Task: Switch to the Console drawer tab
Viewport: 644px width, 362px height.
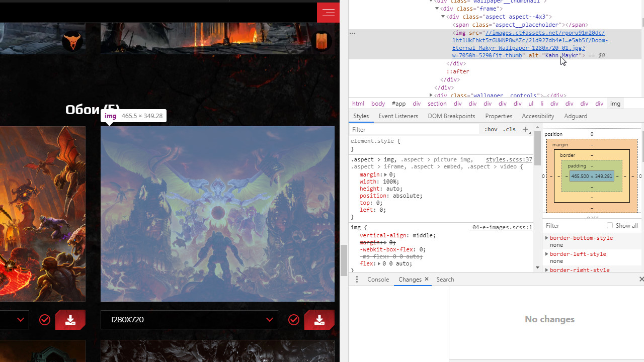Action: [378, 280]
